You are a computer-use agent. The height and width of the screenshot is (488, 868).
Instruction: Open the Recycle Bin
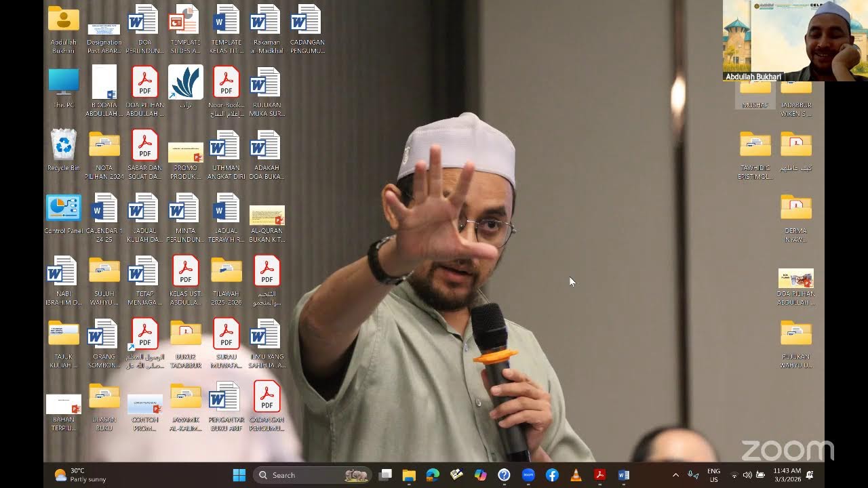(64, 150)
